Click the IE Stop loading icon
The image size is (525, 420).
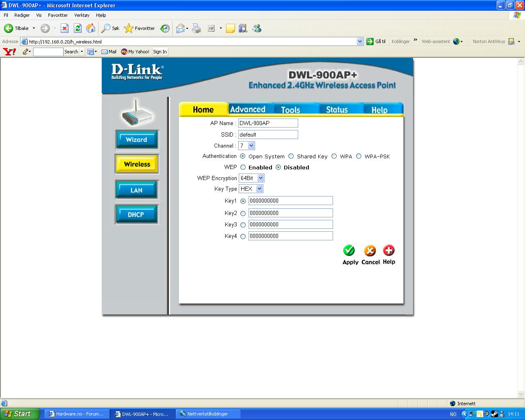pos(64,28)
